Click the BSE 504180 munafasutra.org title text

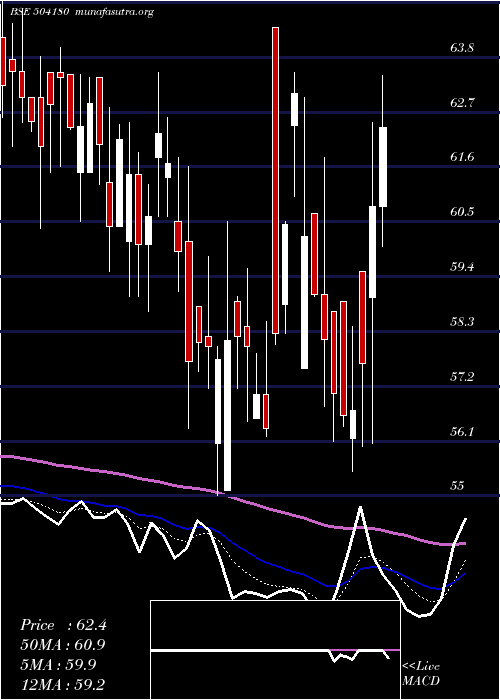click(x=82, y=12)
